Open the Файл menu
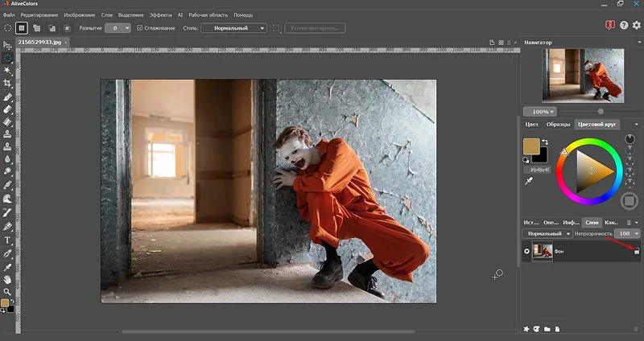 (9, 14)
